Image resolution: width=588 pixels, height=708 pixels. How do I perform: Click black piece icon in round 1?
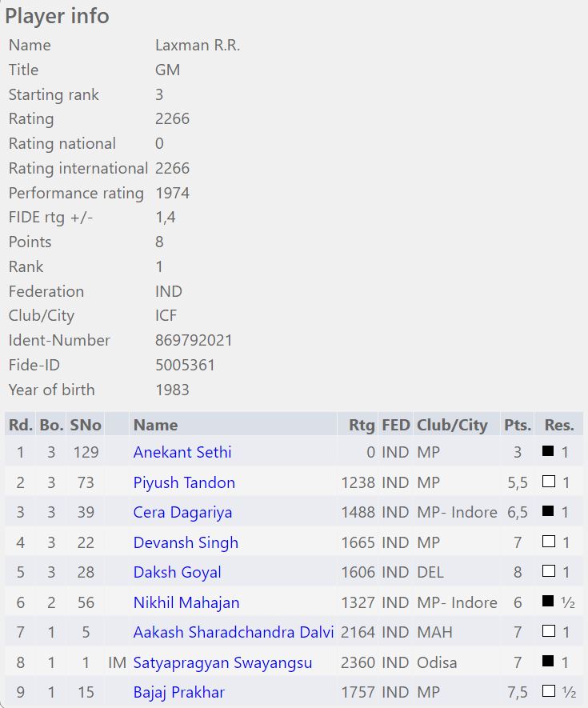pos(548,451)
